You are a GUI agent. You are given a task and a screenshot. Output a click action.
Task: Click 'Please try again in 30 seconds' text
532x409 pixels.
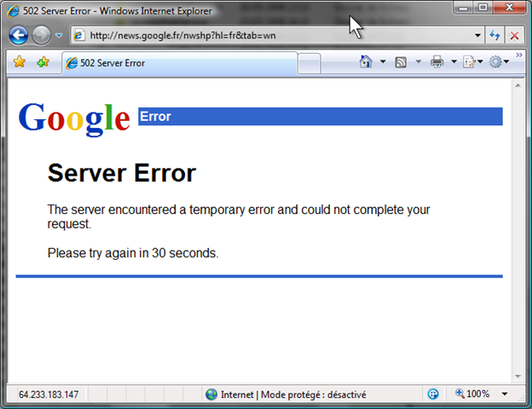(x=133, y=253)
